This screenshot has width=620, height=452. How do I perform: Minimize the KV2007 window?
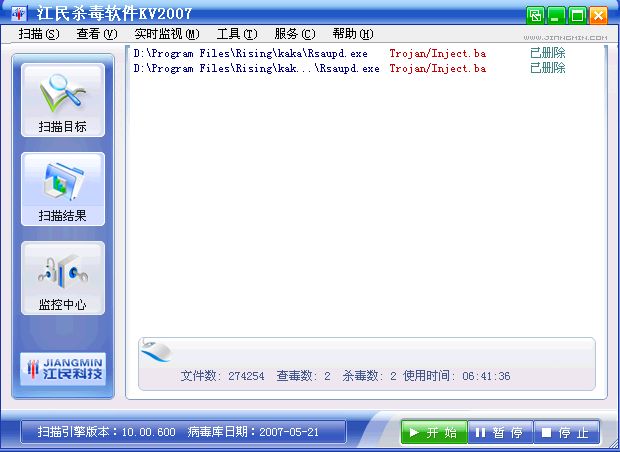556,16
